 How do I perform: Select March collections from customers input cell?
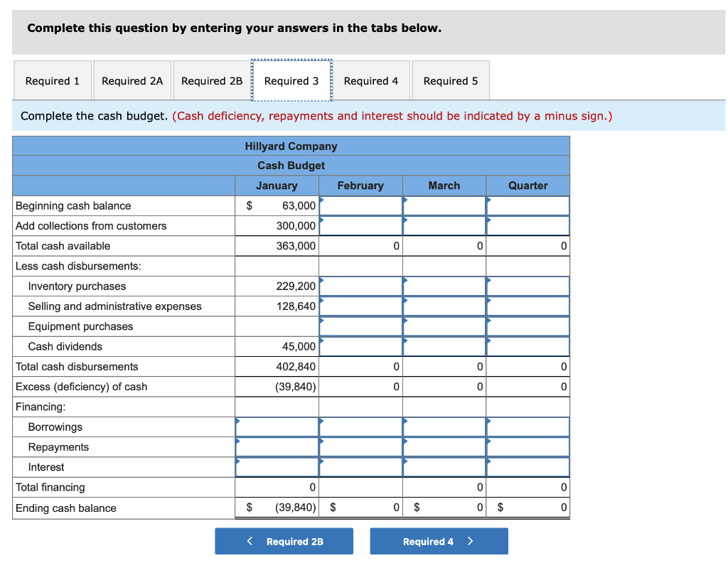[x=444, y=225]
